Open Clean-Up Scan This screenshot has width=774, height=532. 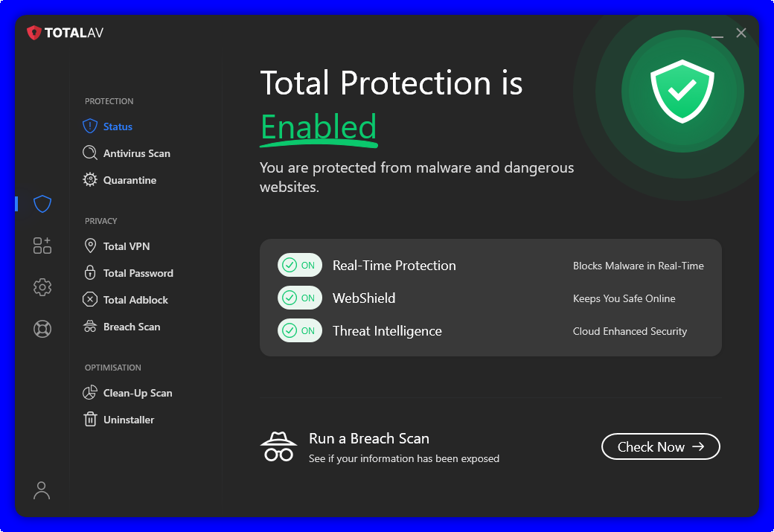[x=138, y=393]
